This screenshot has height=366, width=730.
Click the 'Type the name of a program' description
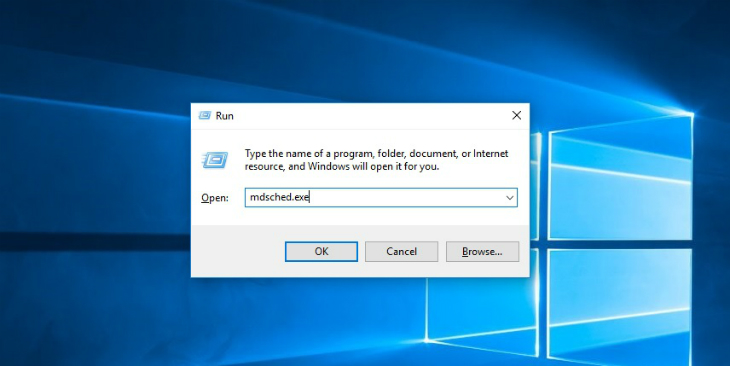pyautogui.click(x=377, y=160)
